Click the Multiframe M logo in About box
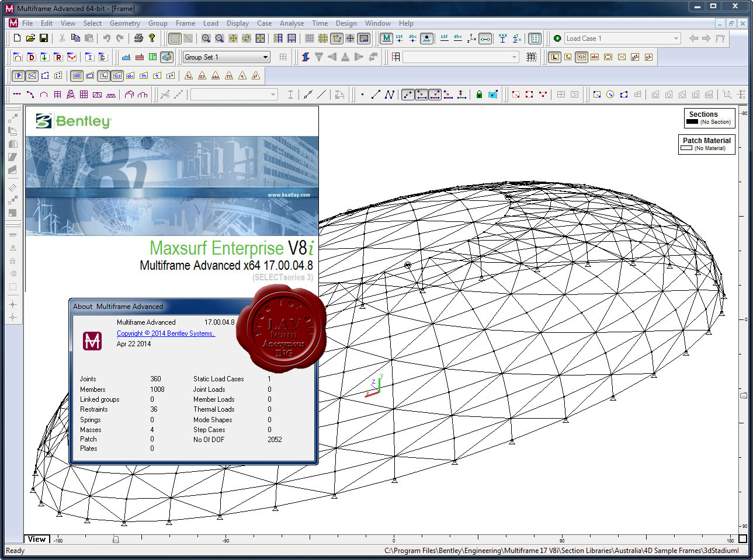 coord(92,340)
